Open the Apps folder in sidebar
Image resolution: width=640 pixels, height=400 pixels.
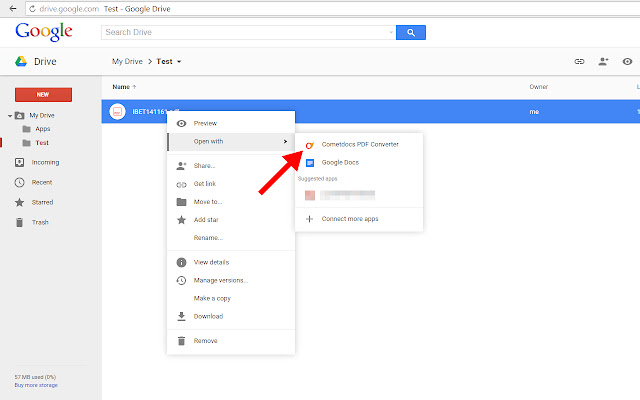[42, 129]
